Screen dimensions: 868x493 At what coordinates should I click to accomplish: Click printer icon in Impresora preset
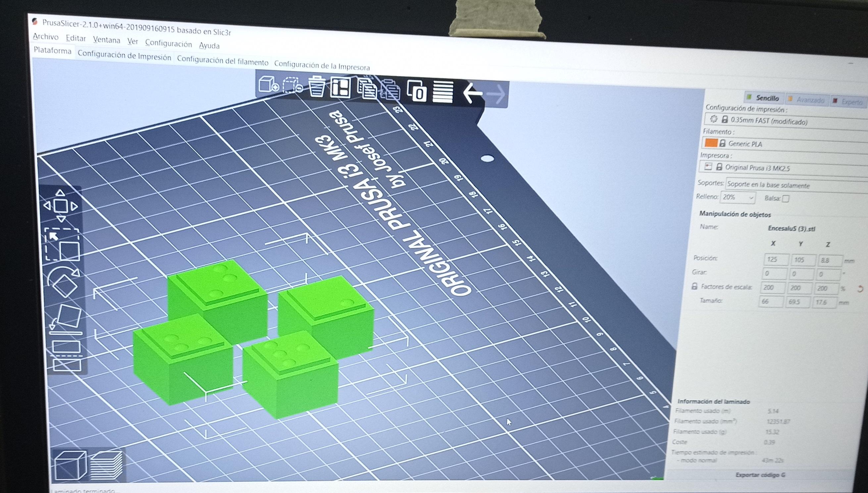(708, 167)
